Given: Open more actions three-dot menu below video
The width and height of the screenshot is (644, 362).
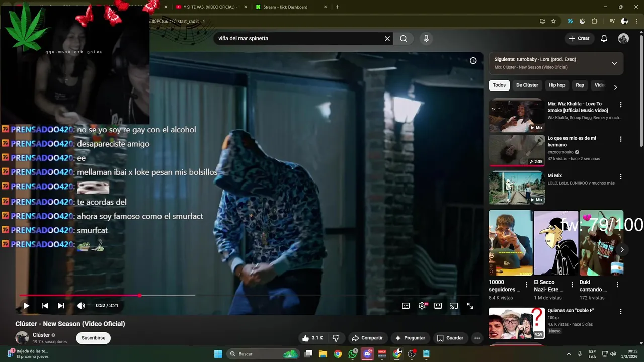Looking at the screenshot, I should point(477,338).
